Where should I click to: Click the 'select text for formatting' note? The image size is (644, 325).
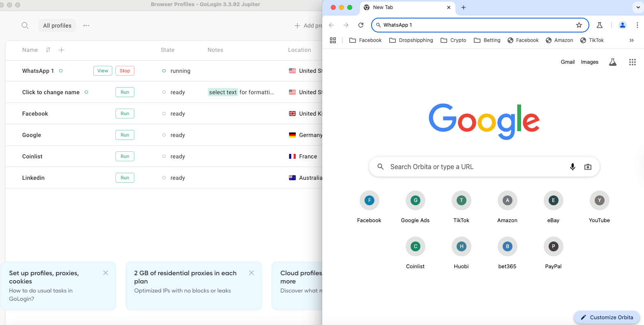[x=241, y=92]
